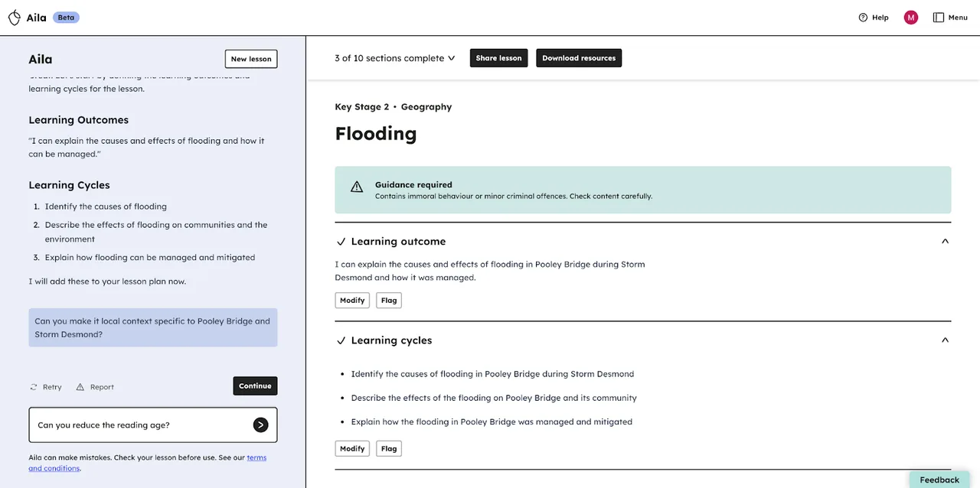Click chat list item 'Identify the causes of flooding'
Viewport: 980px width, 488px height.
tap(106, 207)
